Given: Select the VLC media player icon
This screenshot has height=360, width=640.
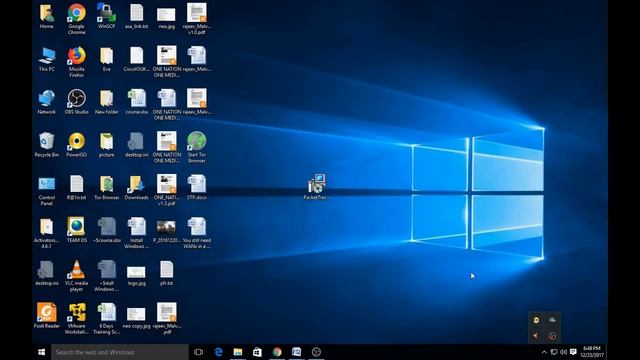Looking at the screenshot, I should click(x=76, y=276).
